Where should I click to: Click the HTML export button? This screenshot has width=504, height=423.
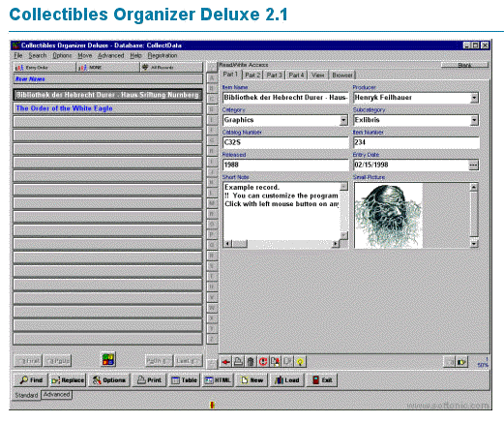218,380
